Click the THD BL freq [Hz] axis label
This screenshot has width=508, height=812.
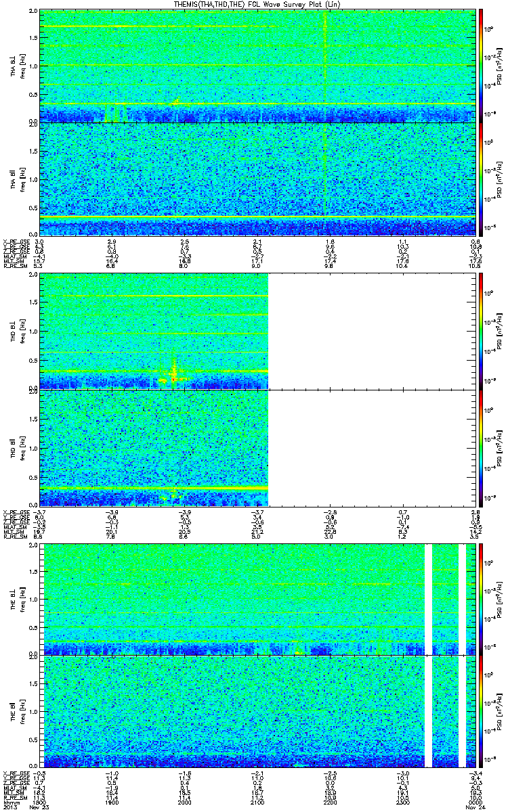pos(21,330)
